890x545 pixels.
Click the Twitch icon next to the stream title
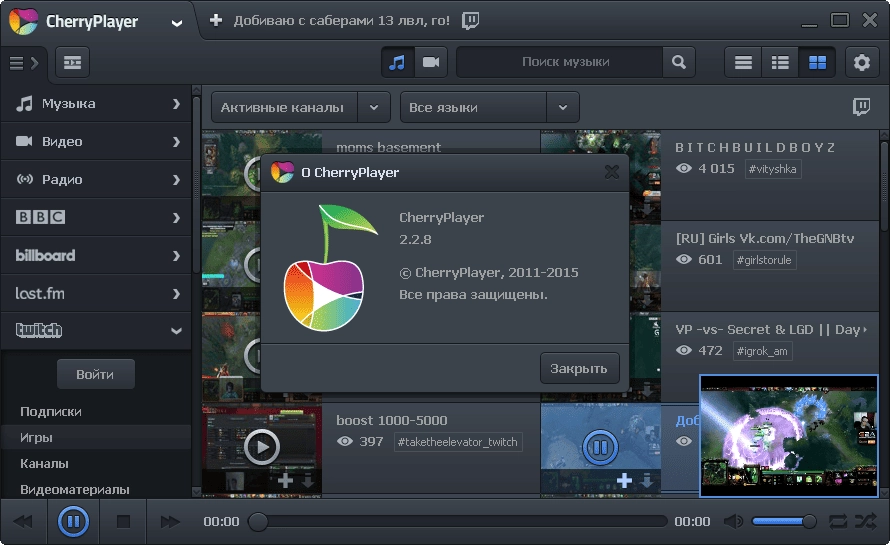470,20
